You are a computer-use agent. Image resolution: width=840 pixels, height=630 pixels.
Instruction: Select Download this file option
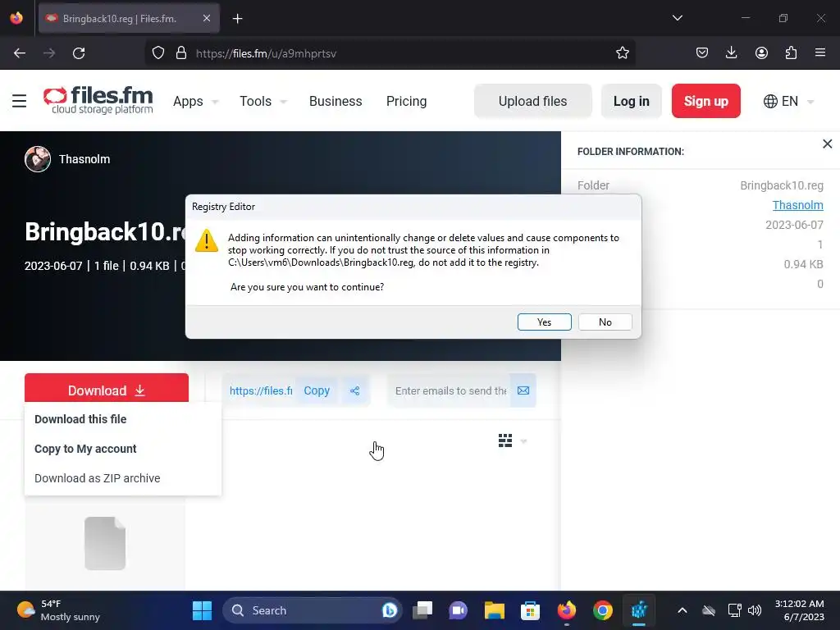click(x=80, y=419)
